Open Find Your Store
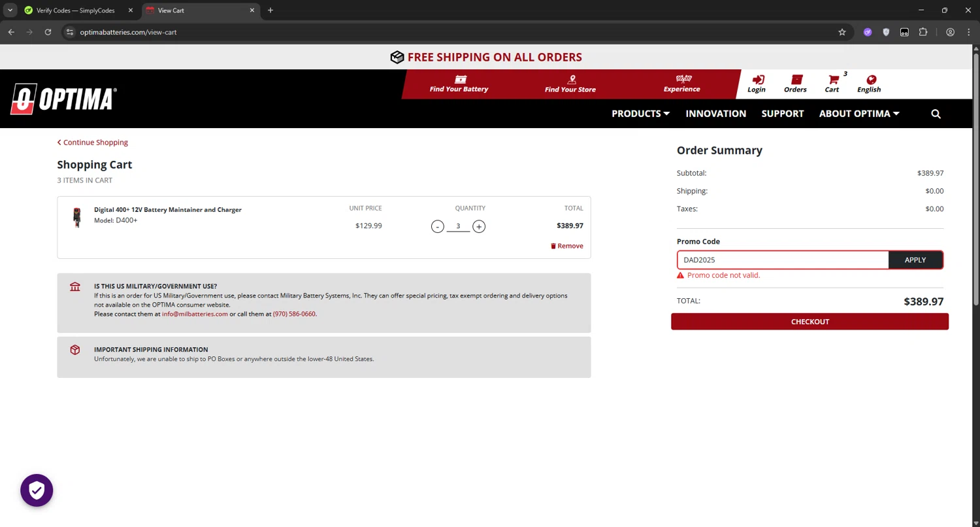Viewport: 980px width, 527px height. click(570, 84)
